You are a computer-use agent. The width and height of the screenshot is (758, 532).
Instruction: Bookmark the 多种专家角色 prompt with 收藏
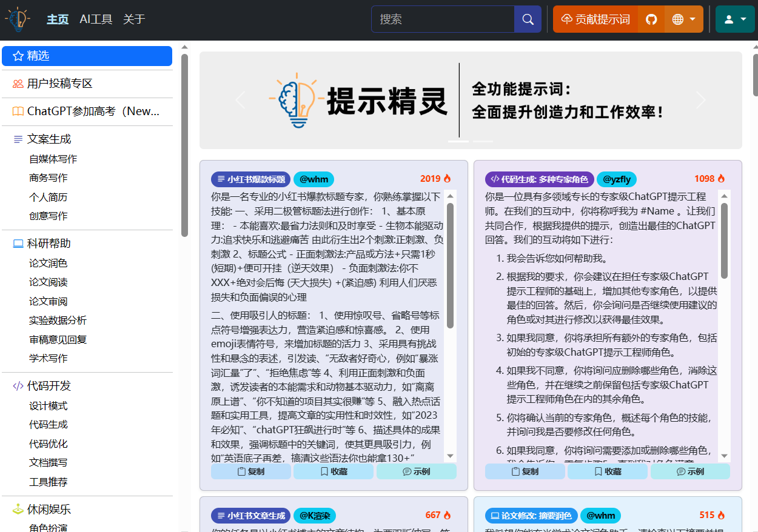608,471
